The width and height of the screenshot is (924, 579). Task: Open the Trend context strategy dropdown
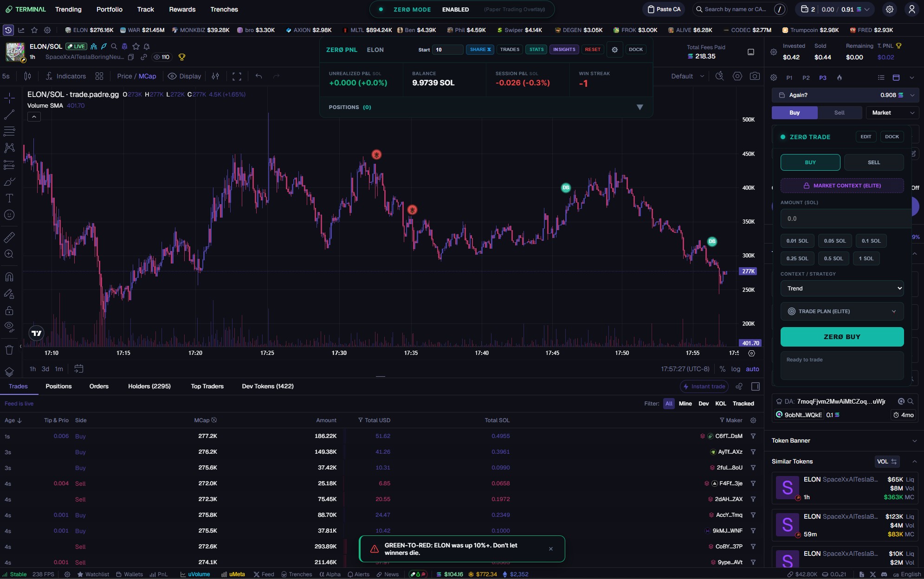click(842, 289)
